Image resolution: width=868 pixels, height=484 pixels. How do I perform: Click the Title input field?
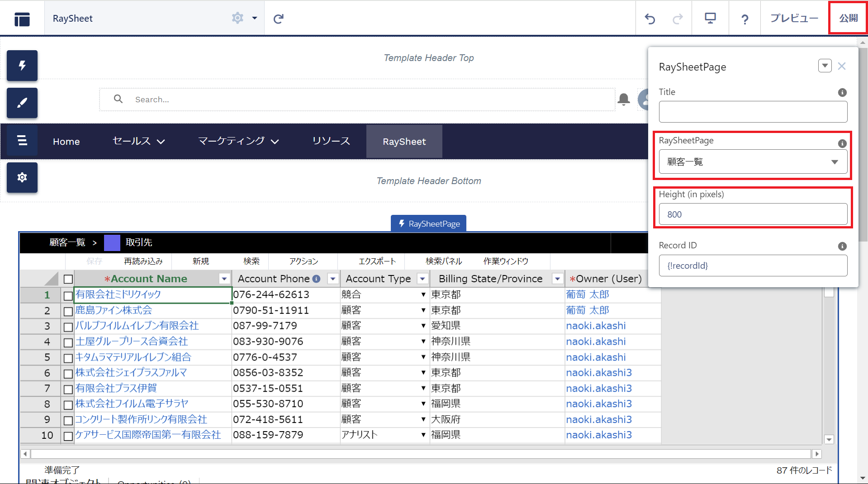point(753,112)
